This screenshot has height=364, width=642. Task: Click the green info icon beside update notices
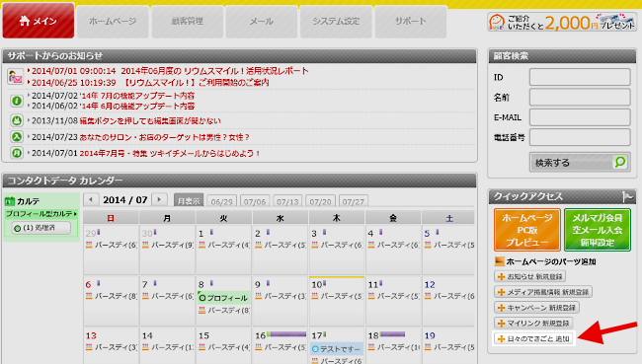tap(17, 101)
